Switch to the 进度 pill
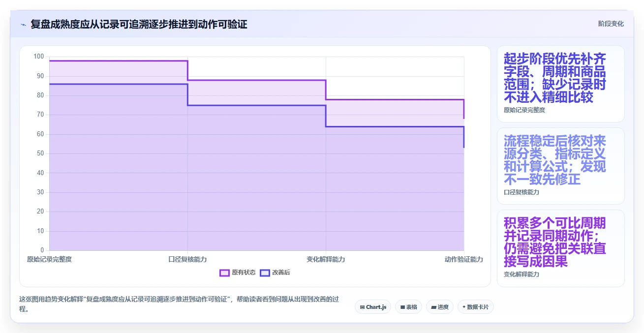The height and width of the screenshot is (333, 644). [x=440, y=307]
